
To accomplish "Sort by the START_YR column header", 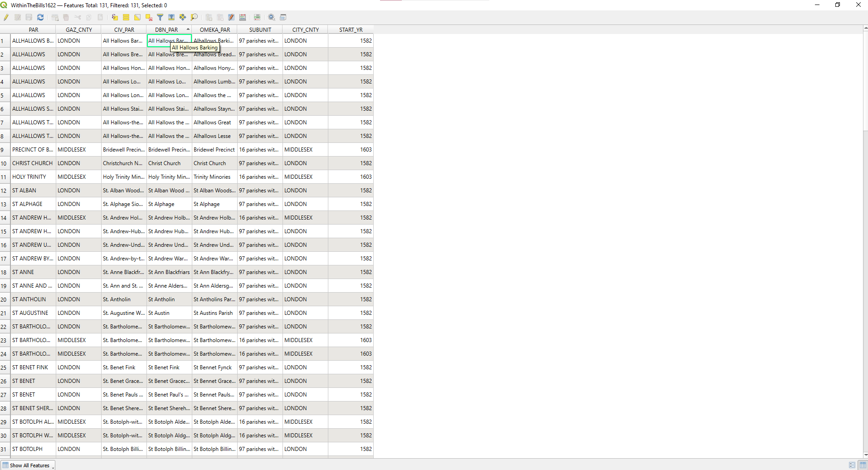I will point(351,29).
